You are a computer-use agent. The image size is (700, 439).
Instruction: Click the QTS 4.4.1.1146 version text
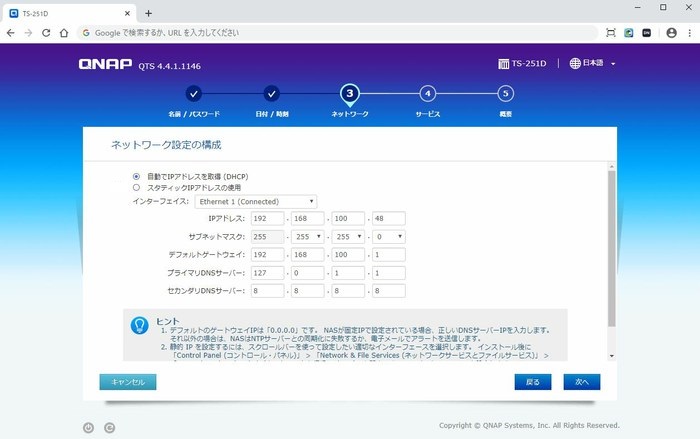click(170, 66)
